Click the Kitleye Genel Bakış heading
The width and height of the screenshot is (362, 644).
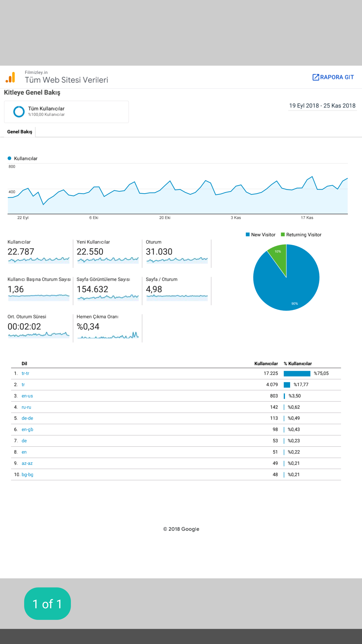coord(32,93)
